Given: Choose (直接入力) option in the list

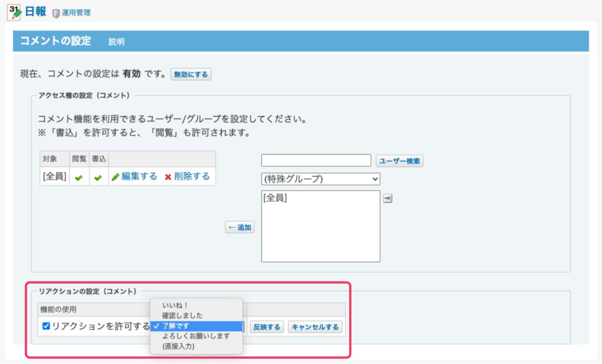Looking at the screenshot, I should click(196, 346).
